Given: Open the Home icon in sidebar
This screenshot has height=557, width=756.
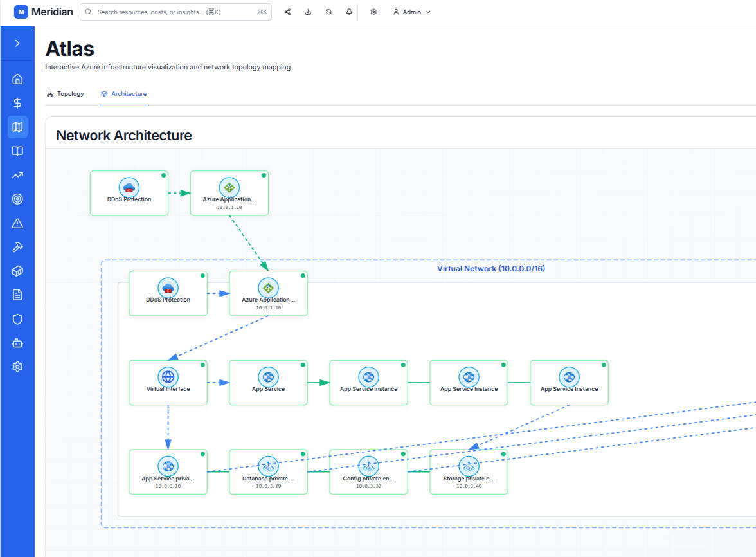Looking at the screenshot, I should 17,79.
